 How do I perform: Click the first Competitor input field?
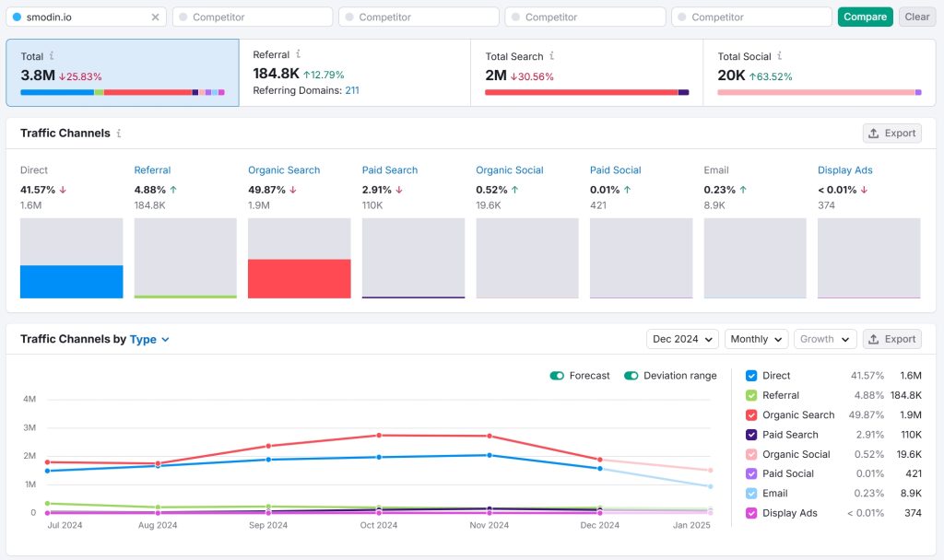[x=252, y=17]
